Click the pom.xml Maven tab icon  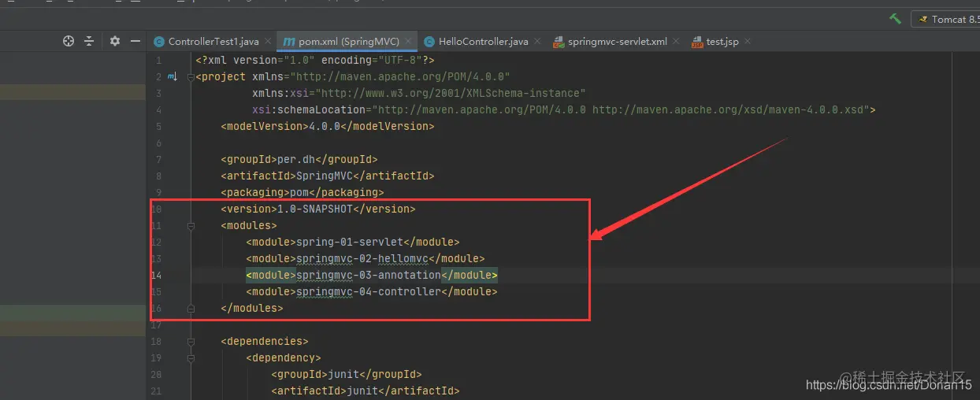click(x=289, y=42)
